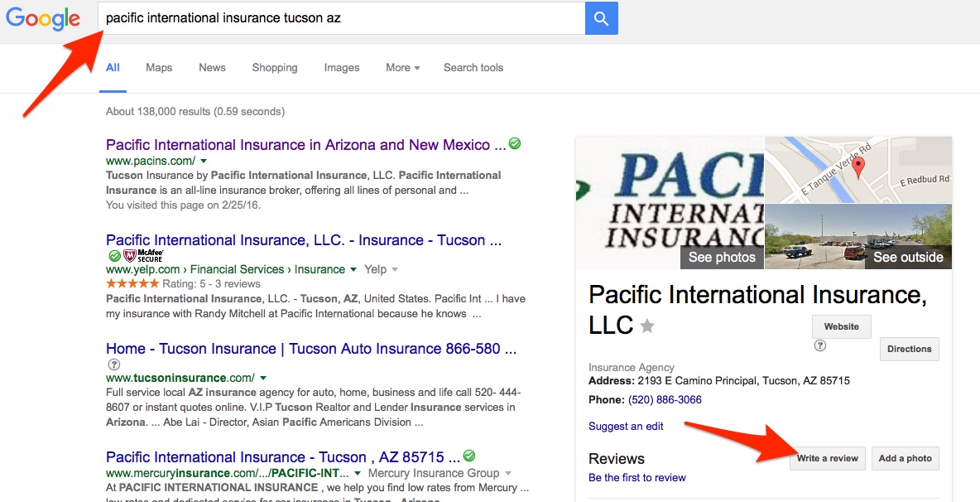The image size is (980, 502).
Task: Click Reviews heading in knowledge panel
Action: point(617,459)
